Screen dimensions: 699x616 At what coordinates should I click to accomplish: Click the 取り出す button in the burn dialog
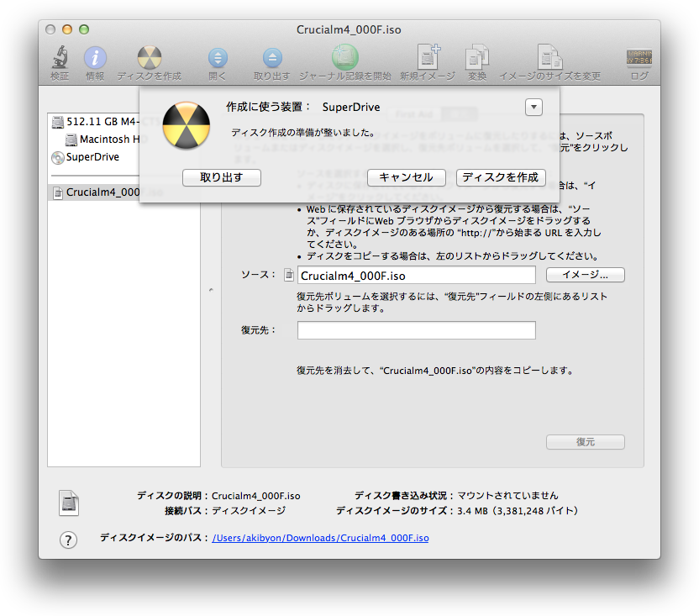coord(222,177)
